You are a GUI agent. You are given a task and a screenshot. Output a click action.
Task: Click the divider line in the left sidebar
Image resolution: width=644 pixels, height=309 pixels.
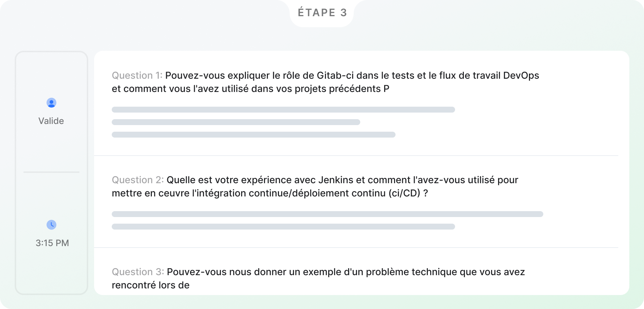pos(51,172)
